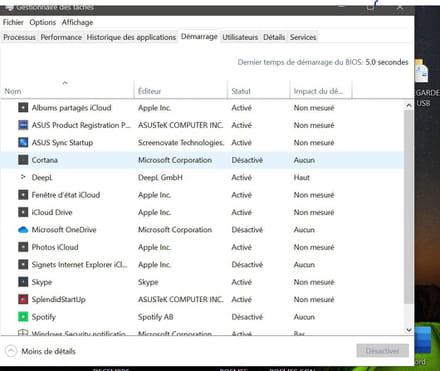Switch to the Services tab

tap(303, 37)
